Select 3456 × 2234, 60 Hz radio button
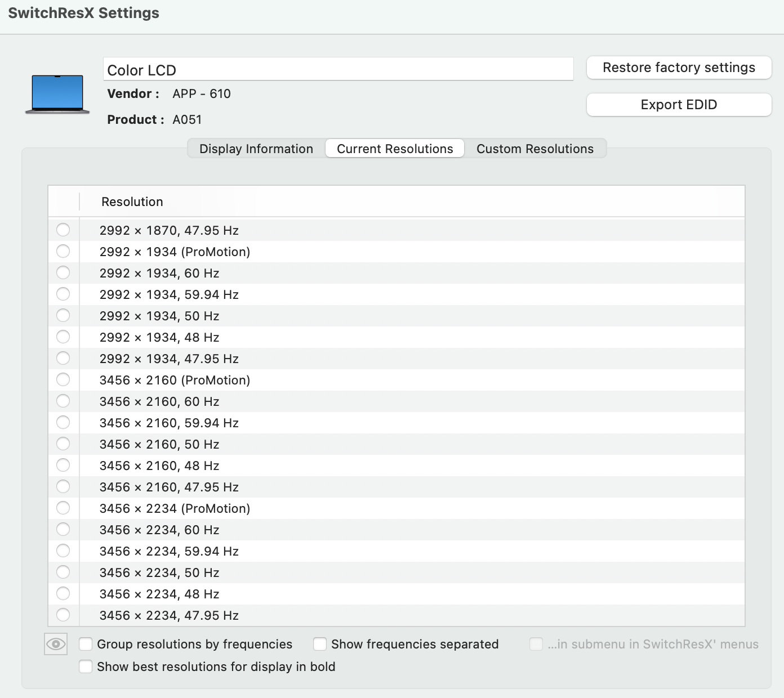784x698 pixels. [63, 529]
